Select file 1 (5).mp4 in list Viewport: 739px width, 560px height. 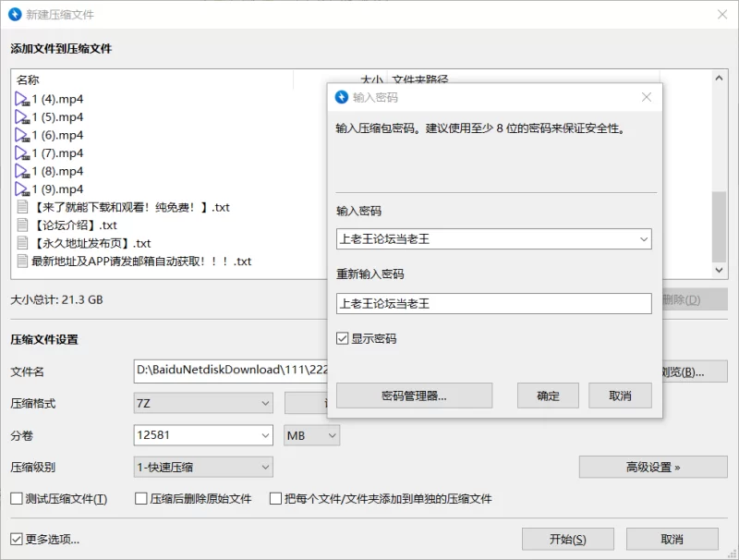(57, 117)
